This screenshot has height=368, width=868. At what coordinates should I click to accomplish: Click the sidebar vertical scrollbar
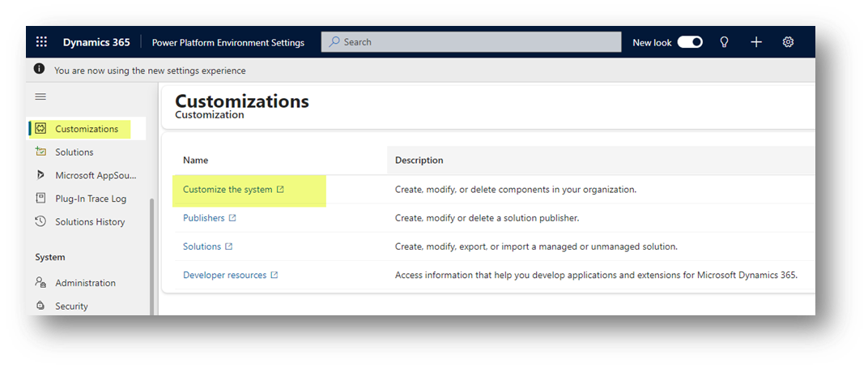coord(151,256)
